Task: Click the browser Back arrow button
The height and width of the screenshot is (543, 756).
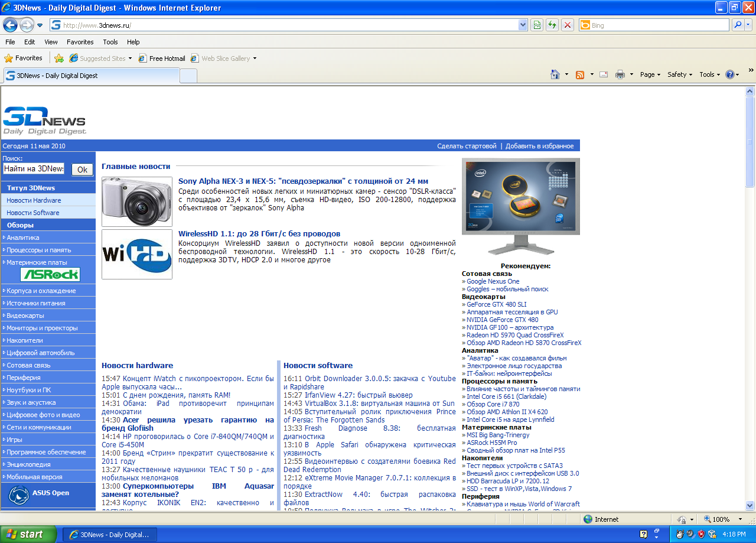Action: tap(10, 25)
